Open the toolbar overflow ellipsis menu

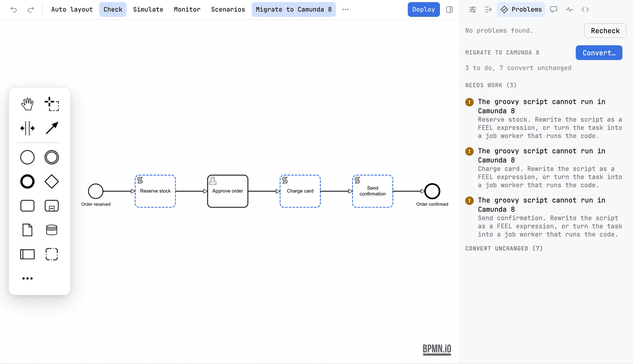pyautogui.click(x=345, y=9)
